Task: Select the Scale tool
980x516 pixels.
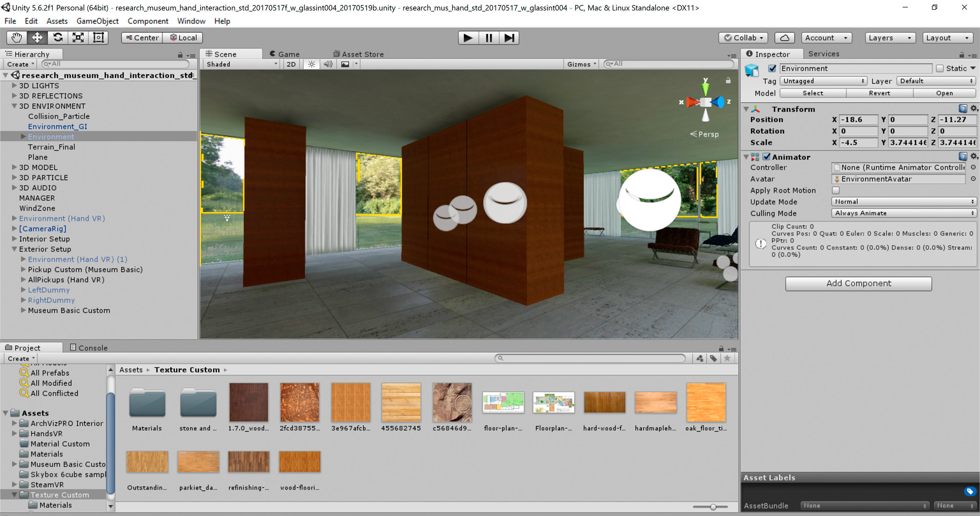Action: (x=78, y=38)
